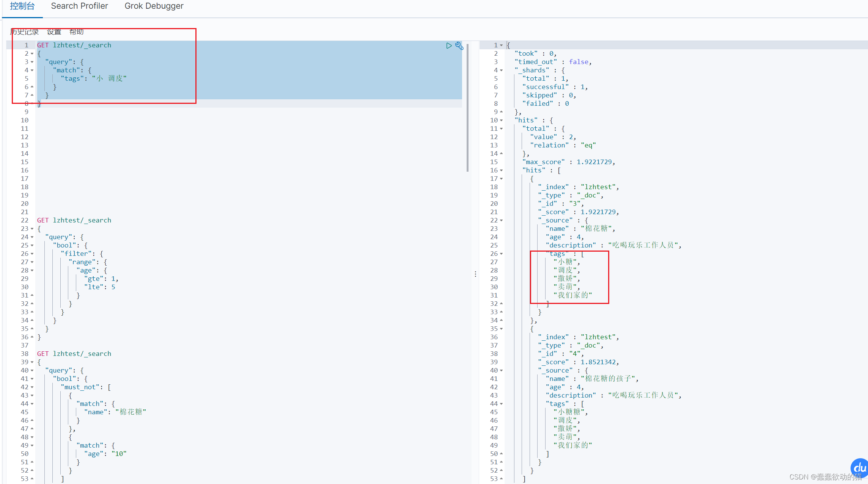This screenshot has height=484, width=868.
Task: Collapse the match block at editor line 4
Action: (32, 70)
